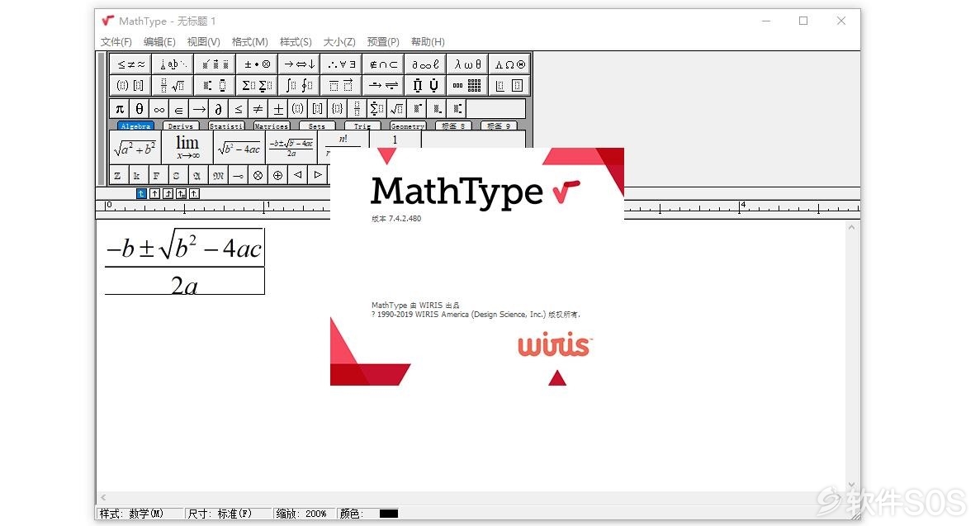Open the relational symbols palette (≤≠≈)
The image size is (980, 526).
tap(130, 64)
